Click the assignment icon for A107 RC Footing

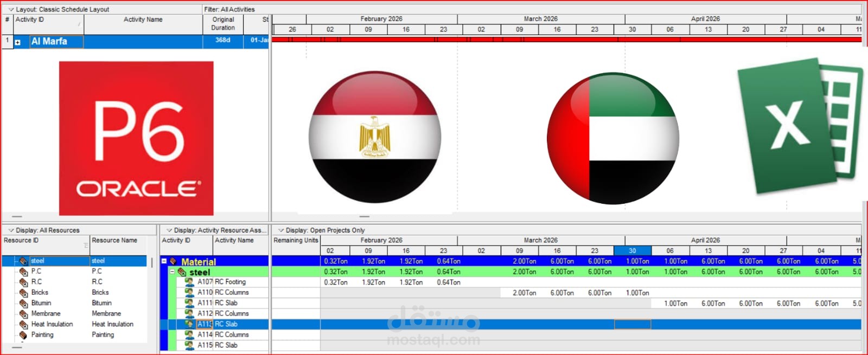[189, 282]
